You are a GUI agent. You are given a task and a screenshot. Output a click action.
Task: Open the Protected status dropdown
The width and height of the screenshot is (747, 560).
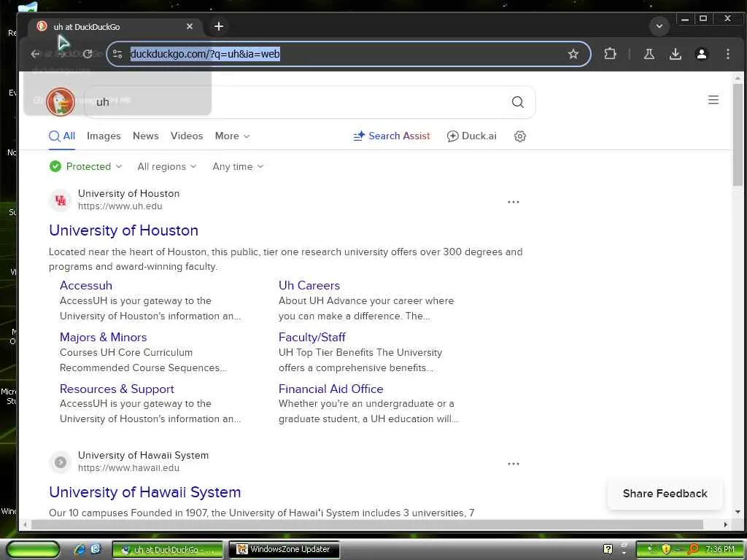(x=86, y=166)
